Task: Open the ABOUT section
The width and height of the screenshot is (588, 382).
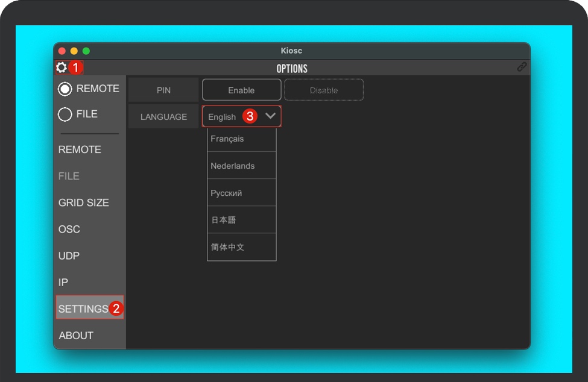Action: click(x=76, y=335)
